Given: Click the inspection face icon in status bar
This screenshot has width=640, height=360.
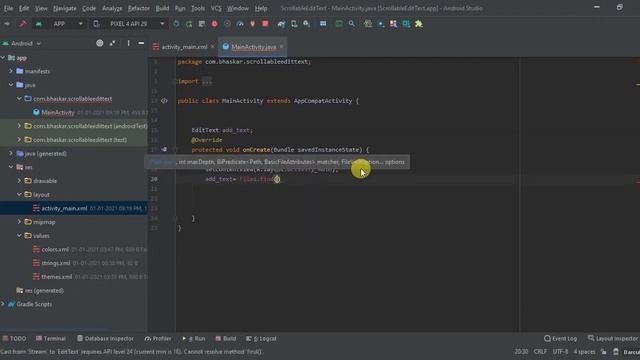Looking at the screenshot, I should [x=616, y=352].
